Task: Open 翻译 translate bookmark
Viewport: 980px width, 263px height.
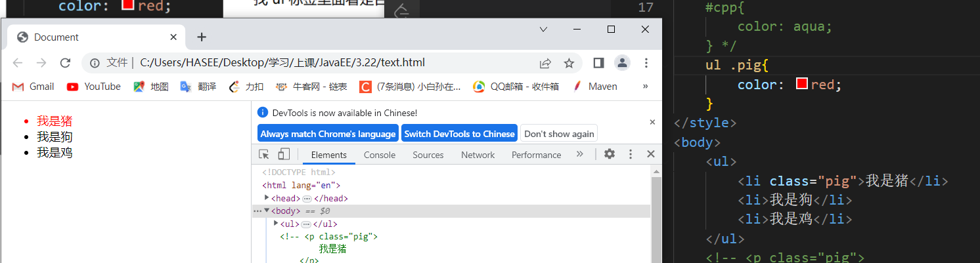Action: 198,86
